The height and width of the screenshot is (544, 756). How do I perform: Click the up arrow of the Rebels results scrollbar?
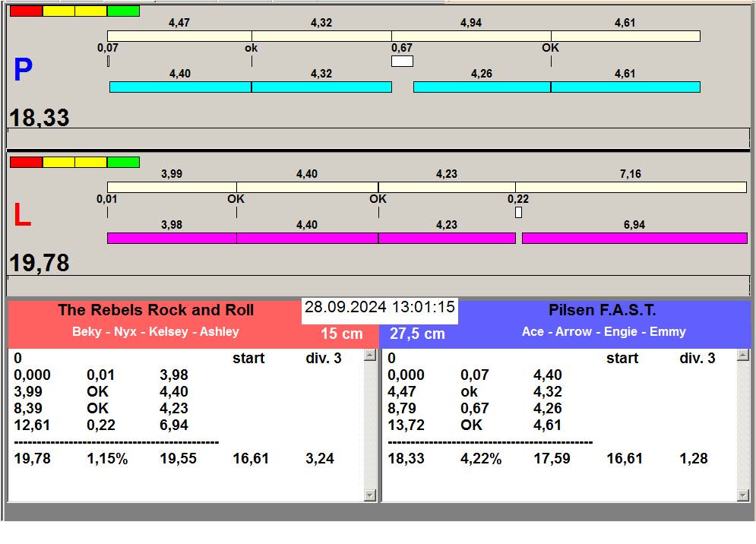click(370, 356)
